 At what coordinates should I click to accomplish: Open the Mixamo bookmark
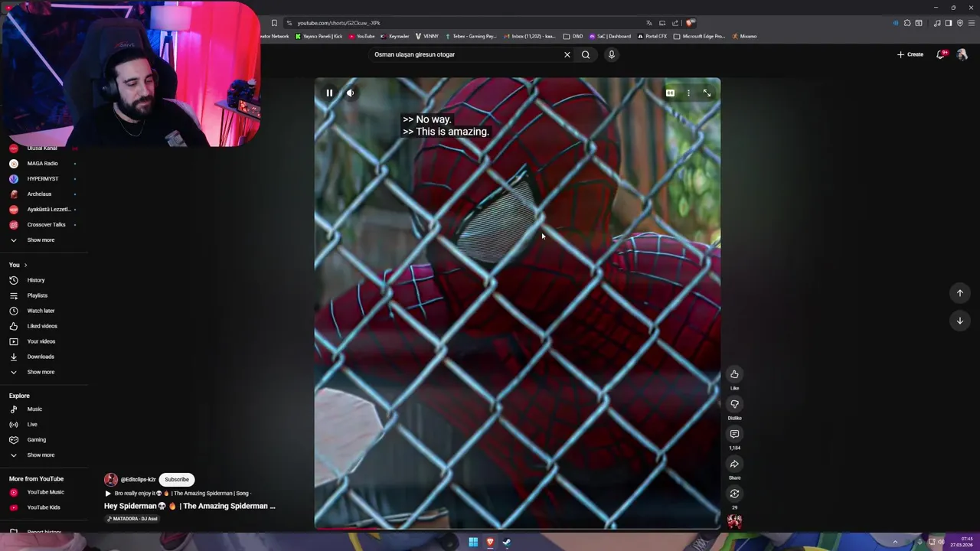pyautogui.click(x=744, y=36)
